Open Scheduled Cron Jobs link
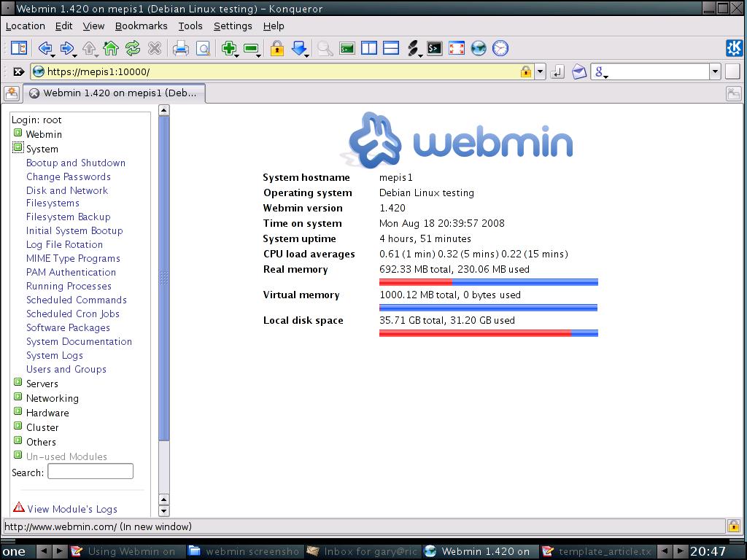The width and height of the screenshot is (747, 560). [x=72, y=314]
